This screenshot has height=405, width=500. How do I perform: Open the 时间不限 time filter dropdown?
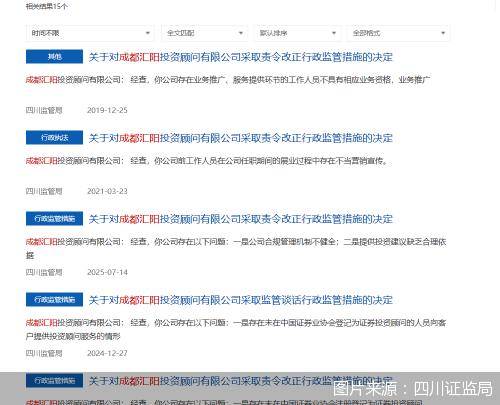click(90, 33)
